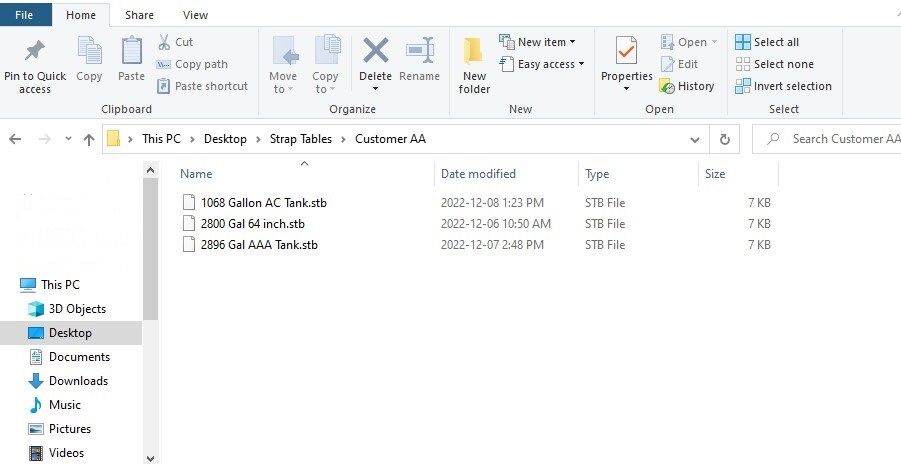Click the Pin to Quick access icon

pos(34,51)
